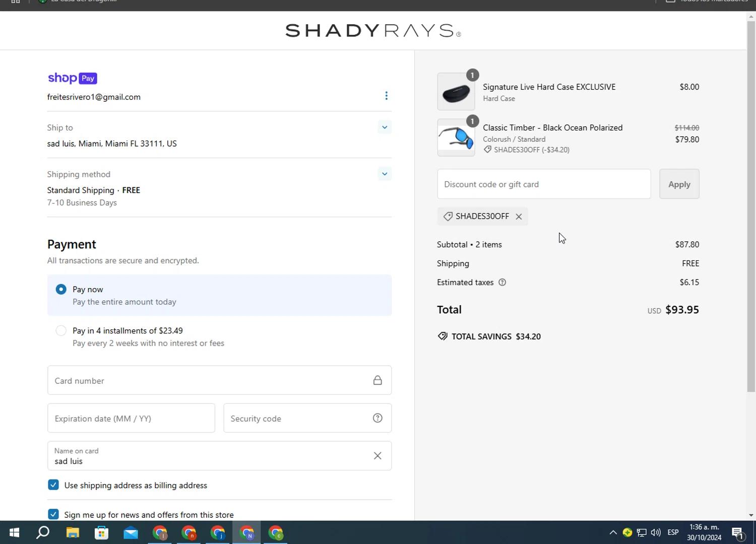
Task: Click the Classic Timber sunglasses thumbnail
Action: click(456, 138)
